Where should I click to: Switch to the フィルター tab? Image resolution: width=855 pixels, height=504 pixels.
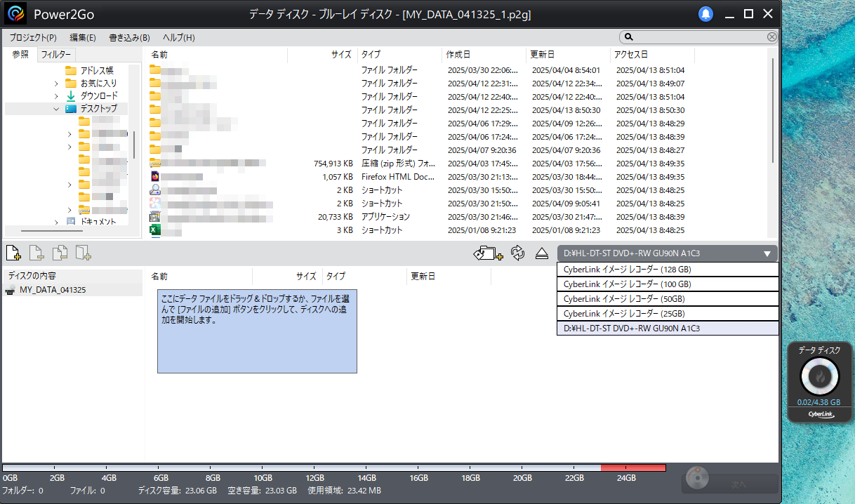tap(56, 54)
